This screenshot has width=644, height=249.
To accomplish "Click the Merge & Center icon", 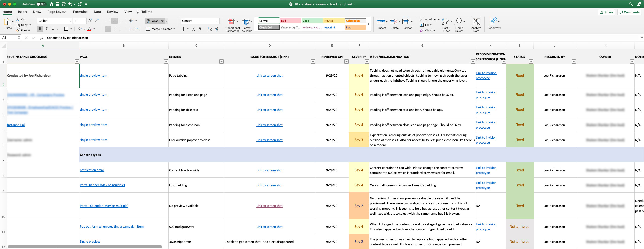I will pos(148,29).
